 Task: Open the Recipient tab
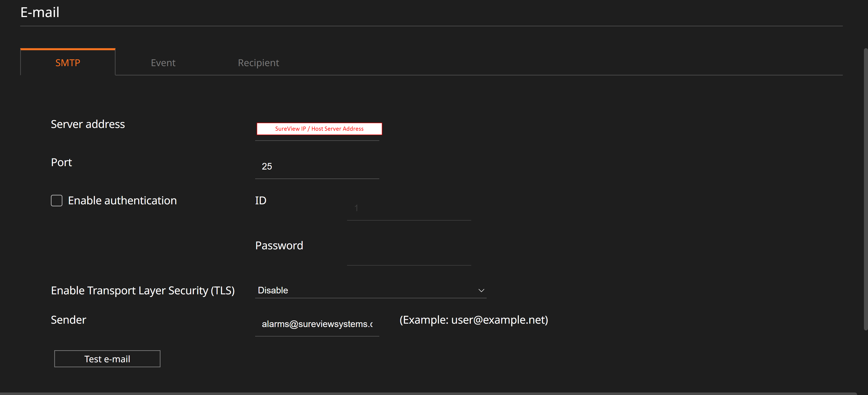tap(259, 63)
